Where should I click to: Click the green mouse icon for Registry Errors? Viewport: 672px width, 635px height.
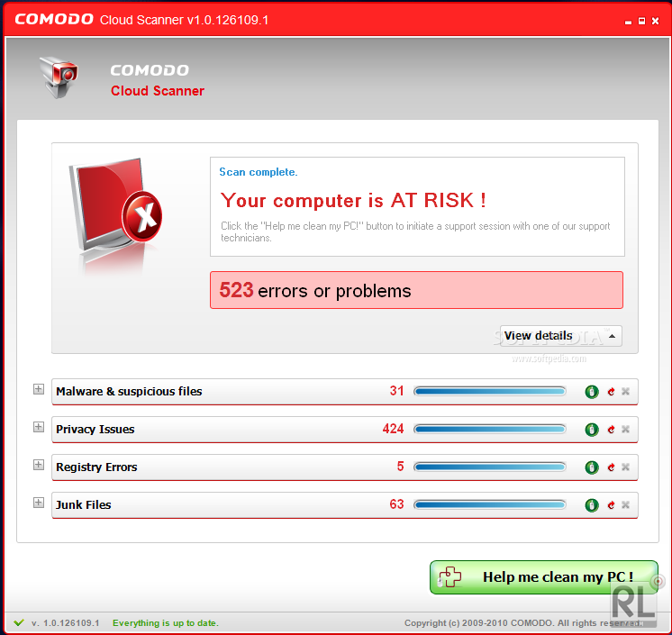(x=592, y=467)
